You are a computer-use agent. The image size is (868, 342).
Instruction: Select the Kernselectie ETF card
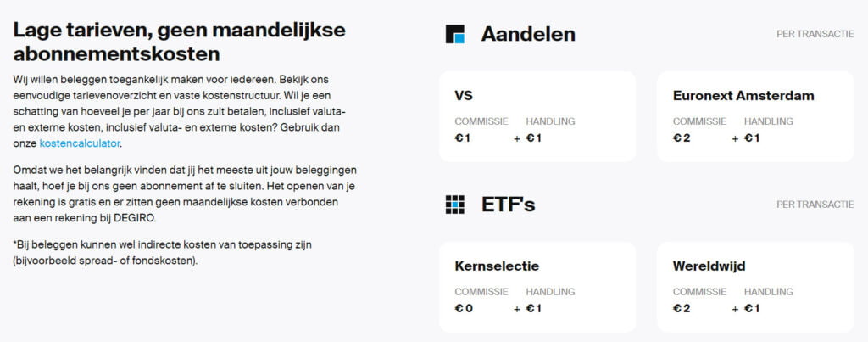pos(537,287)
